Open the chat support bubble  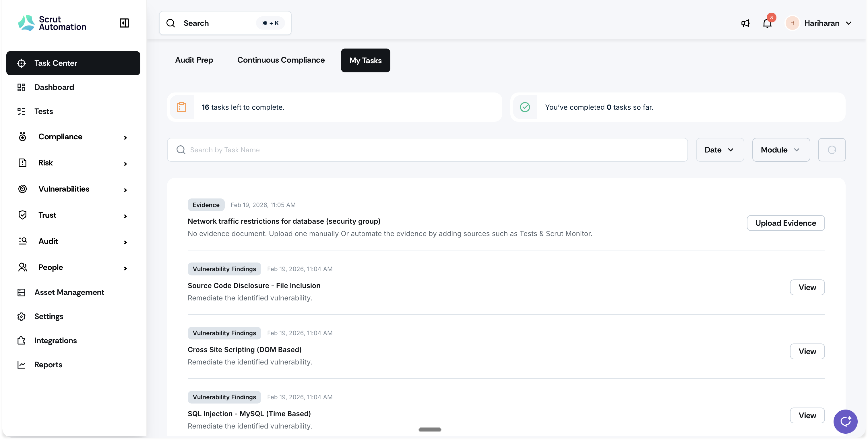pyautogui.click(x=845, y=421)
